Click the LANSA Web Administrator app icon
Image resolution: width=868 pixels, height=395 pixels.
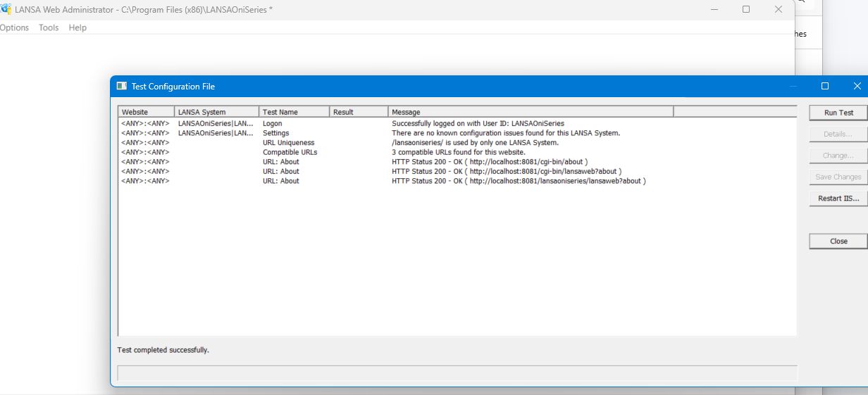(x=6, y=9)
